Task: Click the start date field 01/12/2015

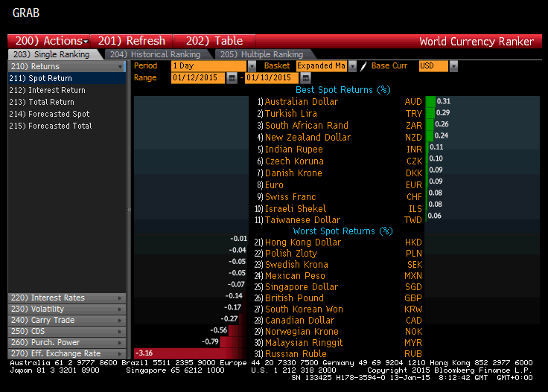Action: (x=198, y=78)
